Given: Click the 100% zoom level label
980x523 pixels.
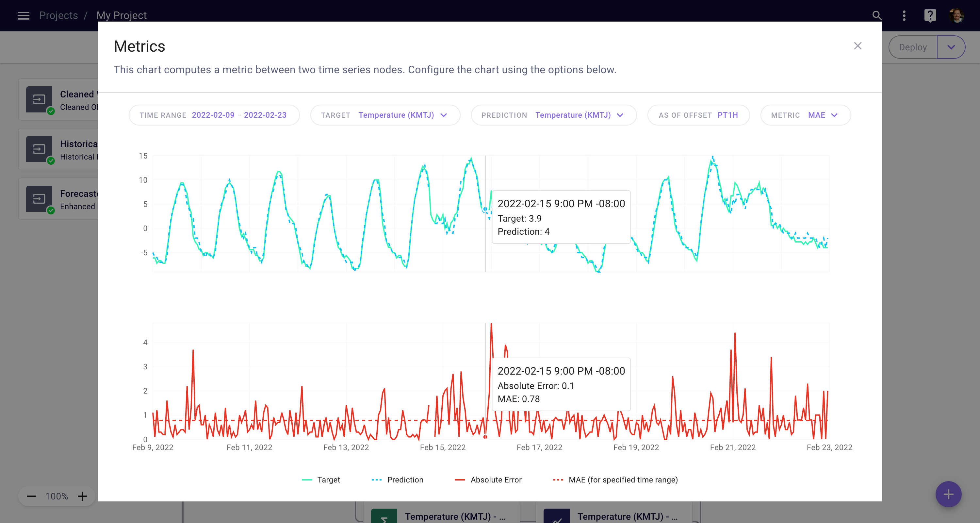Looking at the screenshot, I should (57, 496).
